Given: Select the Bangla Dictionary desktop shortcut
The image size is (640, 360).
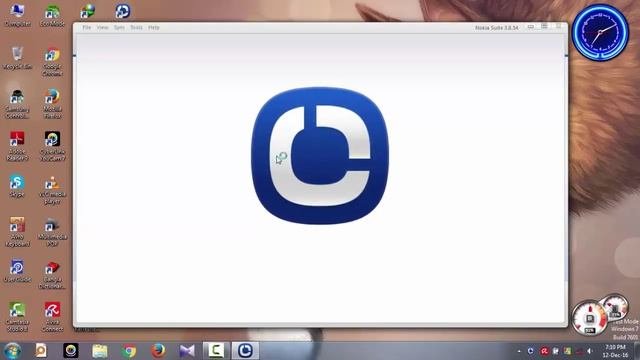Looking at the screenshot, I should pyautogui.click(x=52, y=275).
